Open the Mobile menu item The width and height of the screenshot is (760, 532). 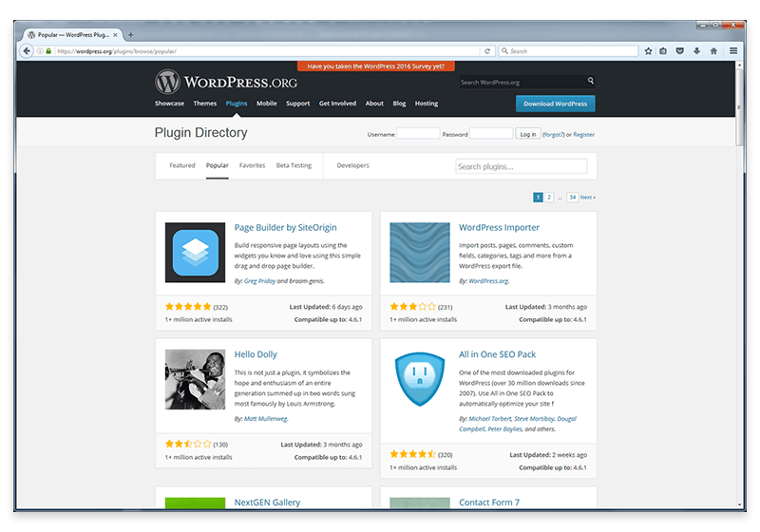tap(267, 104)
